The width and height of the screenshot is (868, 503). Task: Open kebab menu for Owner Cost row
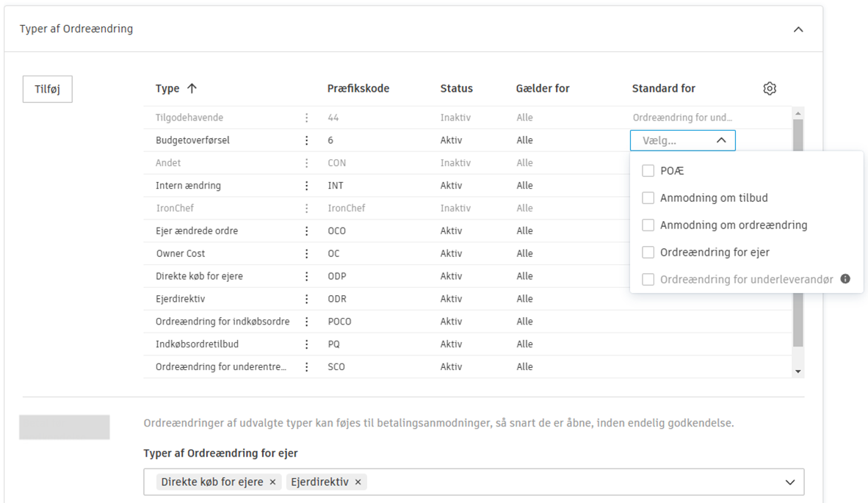point(307,253)
